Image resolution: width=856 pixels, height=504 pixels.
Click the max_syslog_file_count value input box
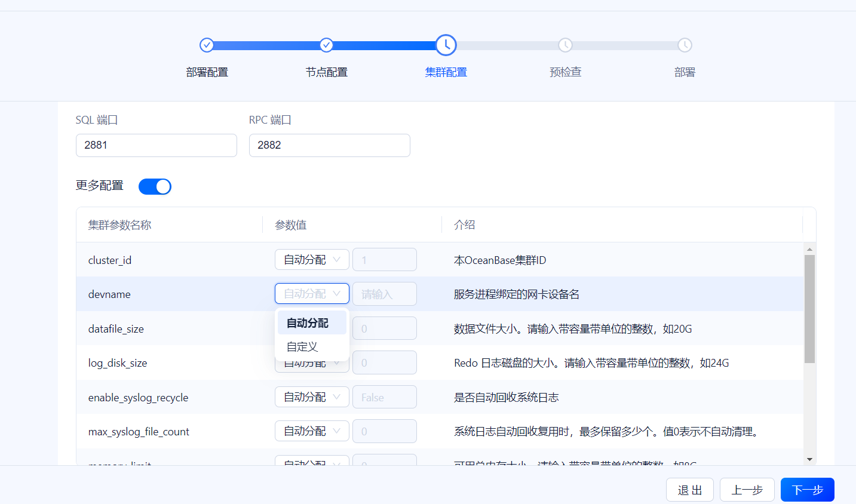coord(385,431)
